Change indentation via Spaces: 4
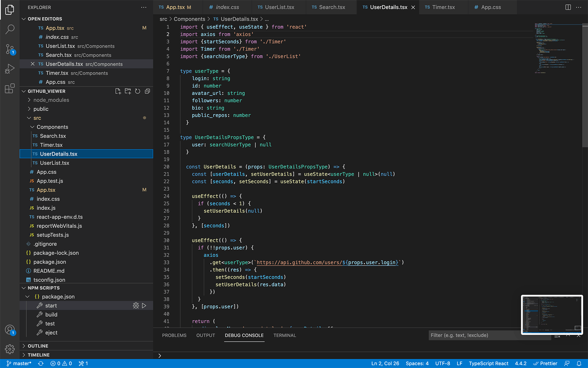The width and height of the screenshot is (588, 368). [x=417, y=363]
